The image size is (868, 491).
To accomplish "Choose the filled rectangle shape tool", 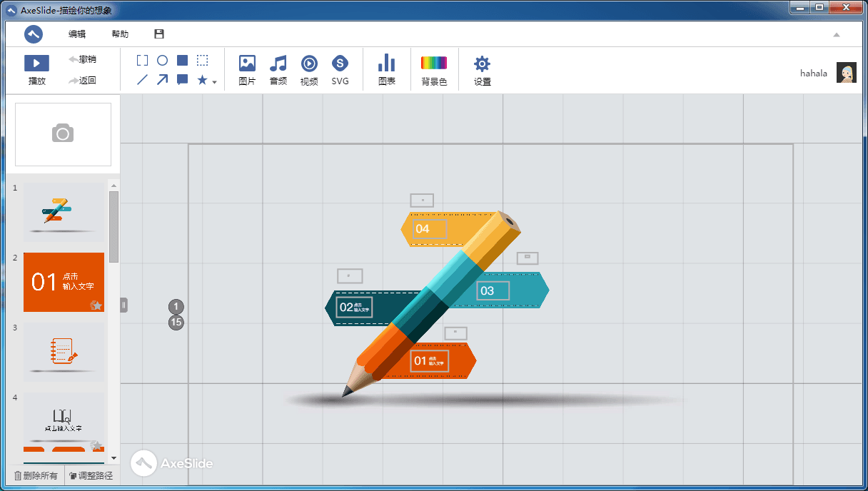I will click(182, 61).
